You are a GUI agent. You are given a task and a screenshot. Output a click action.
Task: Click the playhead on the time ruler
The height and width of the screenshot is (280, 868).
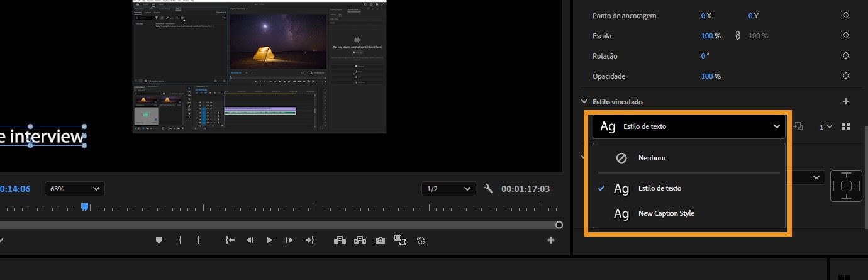click(x=84, y=207)
